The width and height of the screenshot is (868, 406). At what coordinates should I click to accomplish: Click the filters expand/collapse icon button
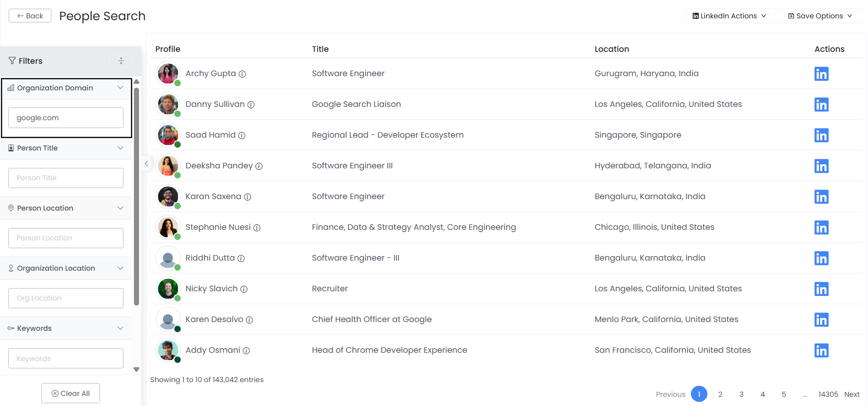[x=121, y=61]
